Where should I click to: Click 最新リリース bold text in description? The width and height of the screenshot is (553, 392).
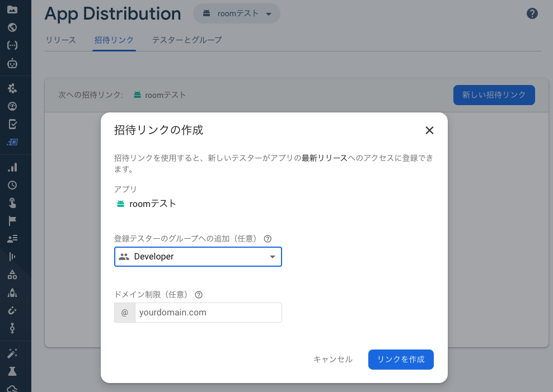tap(325, 158)
